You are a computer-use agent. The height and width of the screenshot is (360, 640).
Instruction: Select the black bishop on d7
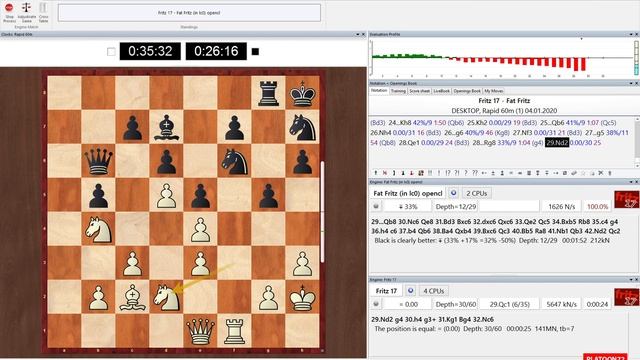(x=167, y=127)
